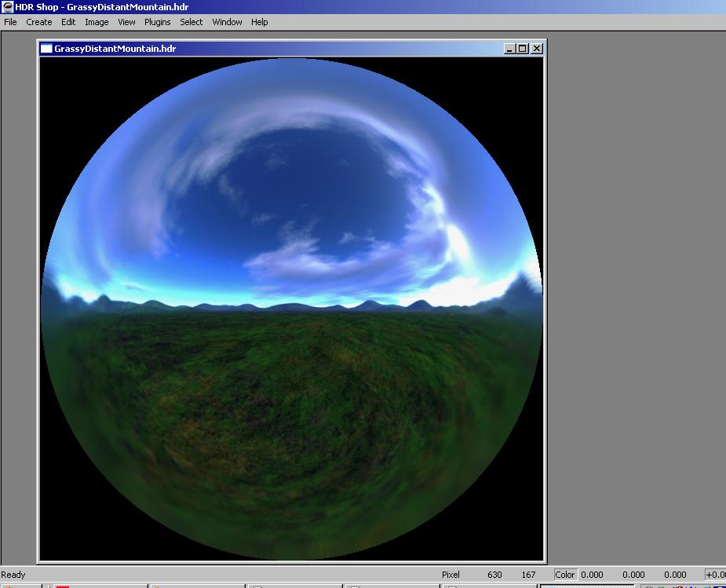Screen dimensions: 726x588
Task: Open the Edit menu
Action: pyautogui.click(x=68, y=22)
